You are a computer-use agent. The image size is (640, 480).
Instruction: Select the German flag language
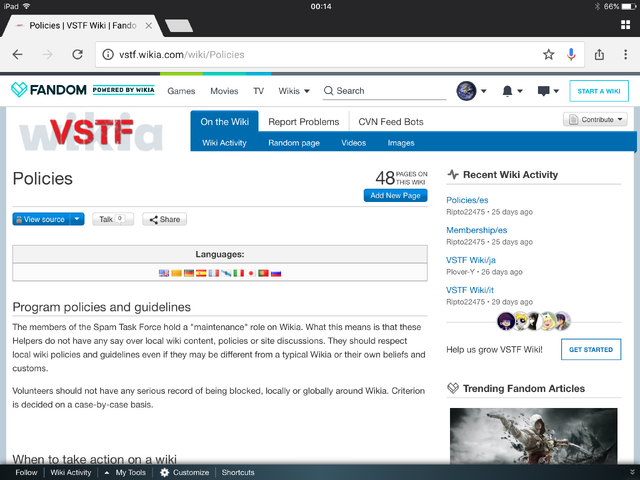point(189,273)
